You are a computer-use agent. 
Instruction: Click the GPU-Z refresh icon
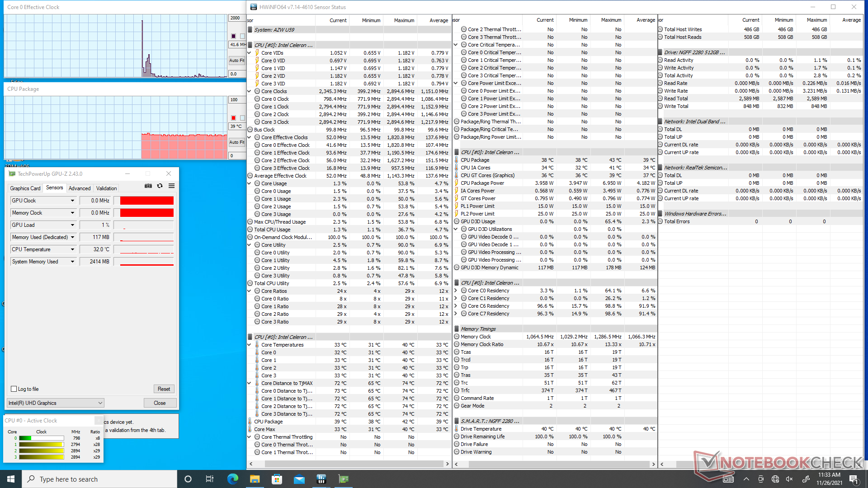[160, 186]
